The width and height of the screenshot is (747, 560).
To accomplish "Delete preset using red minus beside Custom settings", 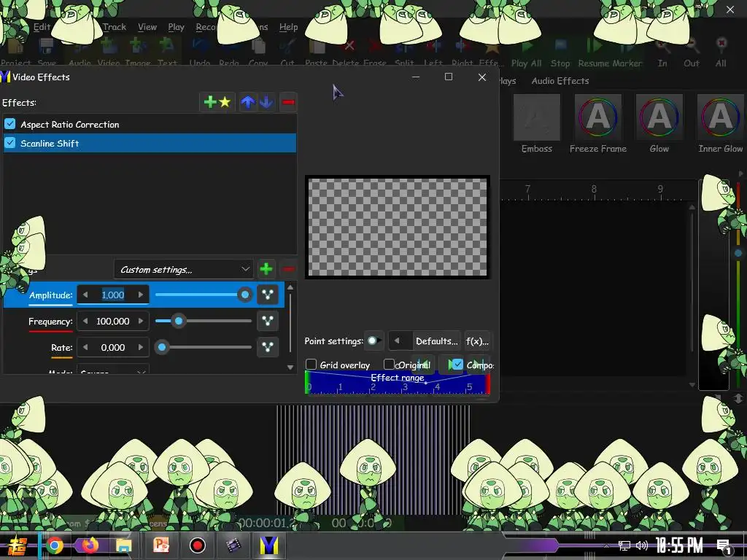I will pos(288,269).
